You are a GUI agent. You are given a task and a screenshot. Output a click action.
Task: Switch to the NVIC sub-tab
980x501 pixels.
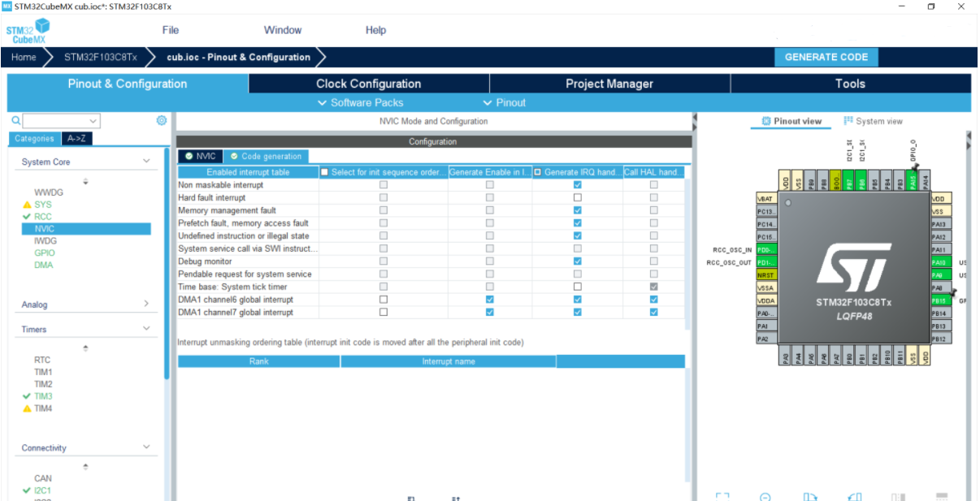click(200, 156)
